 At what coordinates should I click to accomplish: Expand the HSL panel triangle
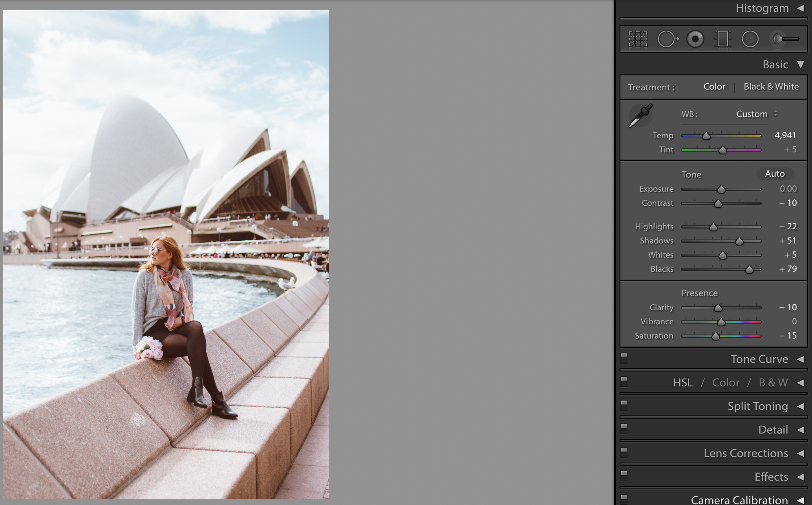click(x=801, y=383)
